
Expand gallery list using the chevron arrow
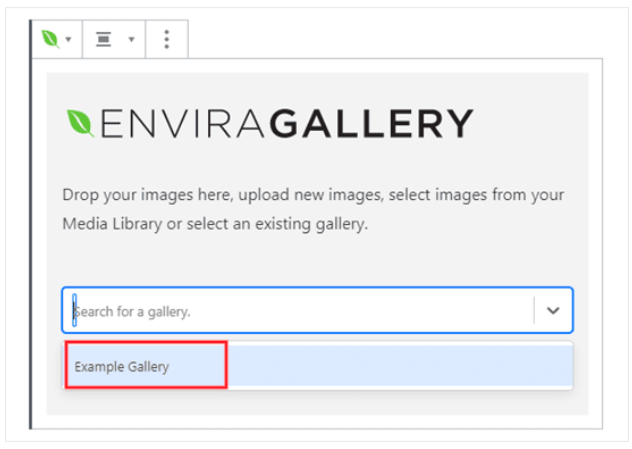pyautogui.click(x=553, y=310)
